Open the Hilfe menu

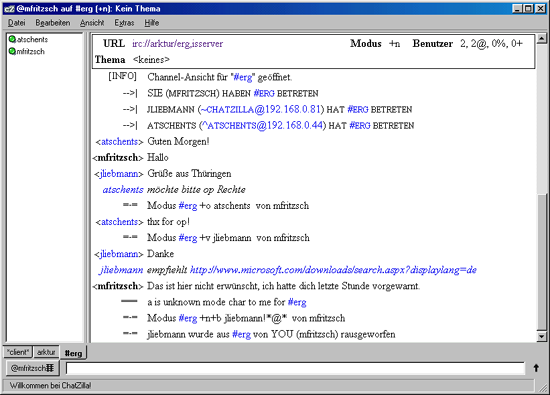tap(152, 23)
